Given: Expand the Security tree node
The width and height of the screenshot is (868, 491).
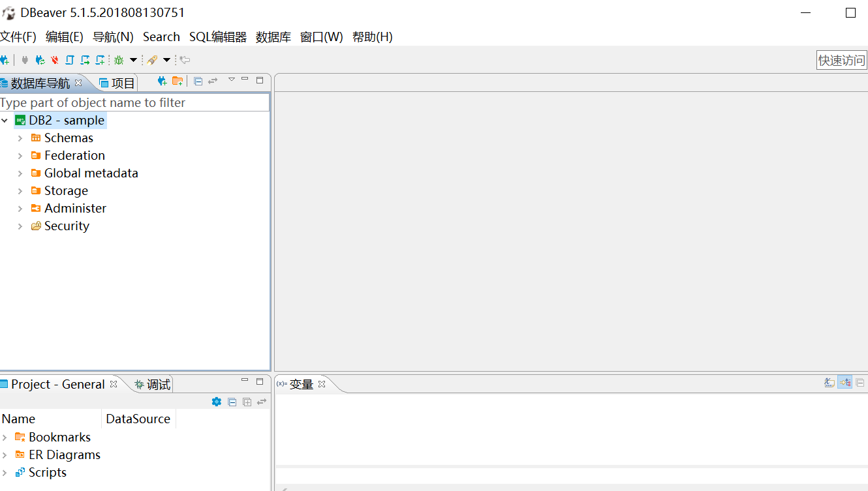Looking at the screenshot, I should (x=20, y=226).
